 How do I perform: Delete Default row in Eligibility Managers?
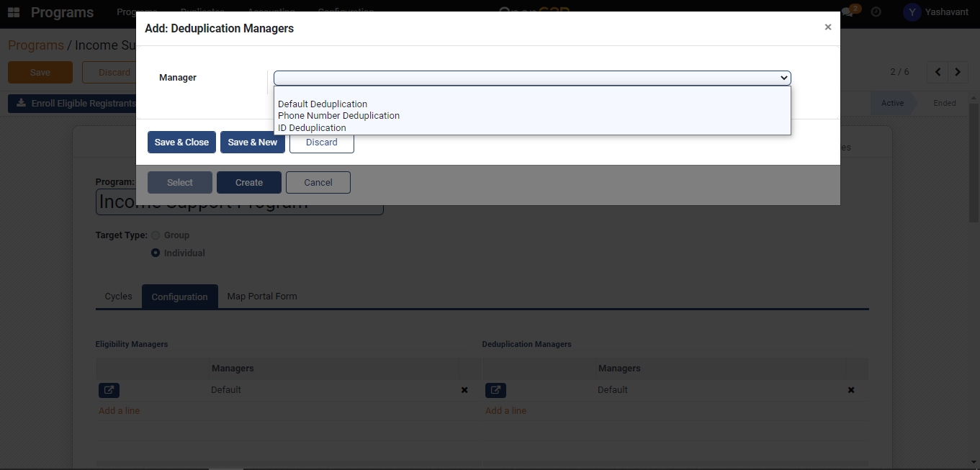464,390
